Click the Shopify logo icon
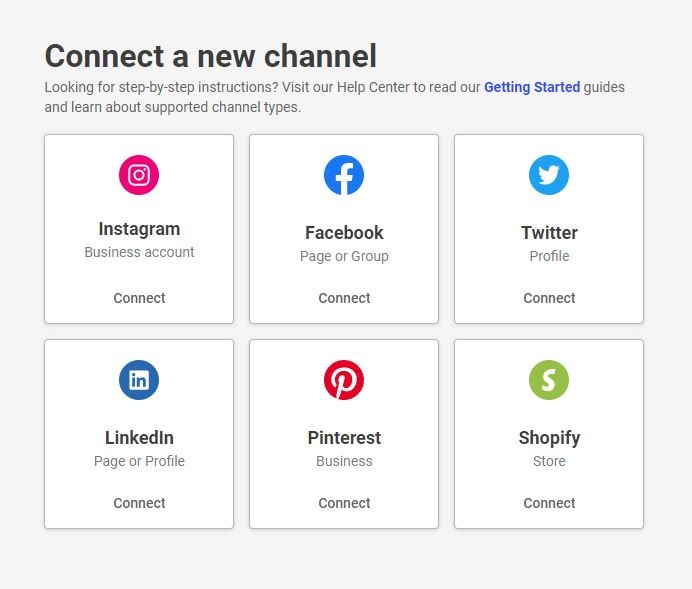692x589 pixels. click(x=549, y=380)
